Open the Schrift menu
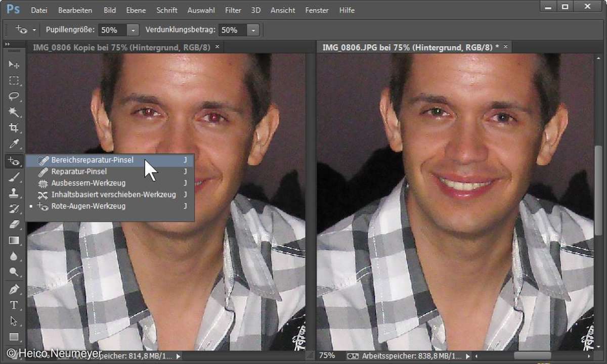The height and width of the screenshot is (364, 607). 166,10
